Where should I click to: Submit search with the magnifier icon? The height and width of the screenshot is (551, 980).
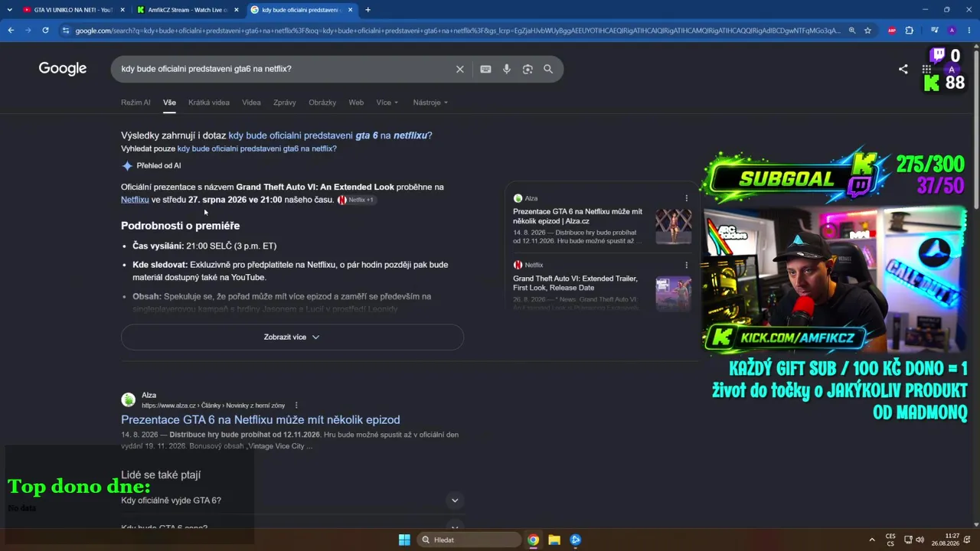click(x=548, y=69)
